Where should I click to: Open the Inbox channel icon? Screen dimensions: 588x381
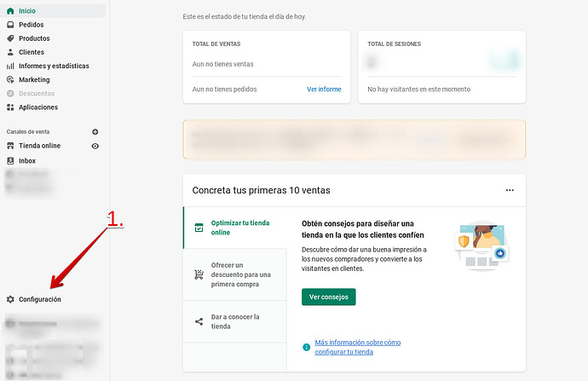[x=10, y=160]
